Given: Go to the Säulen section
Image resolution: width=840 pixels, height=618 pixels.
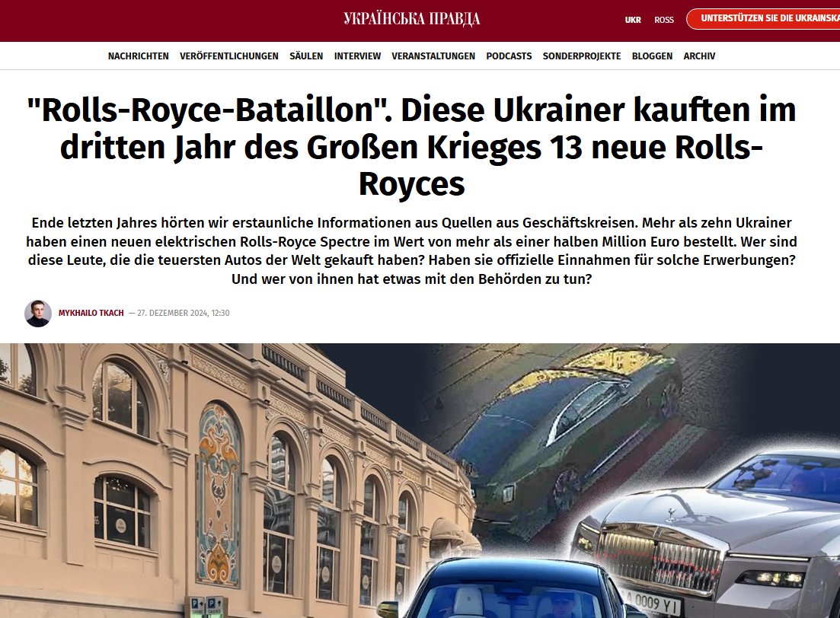Looking at the screenshot, I should click(306, 56).
